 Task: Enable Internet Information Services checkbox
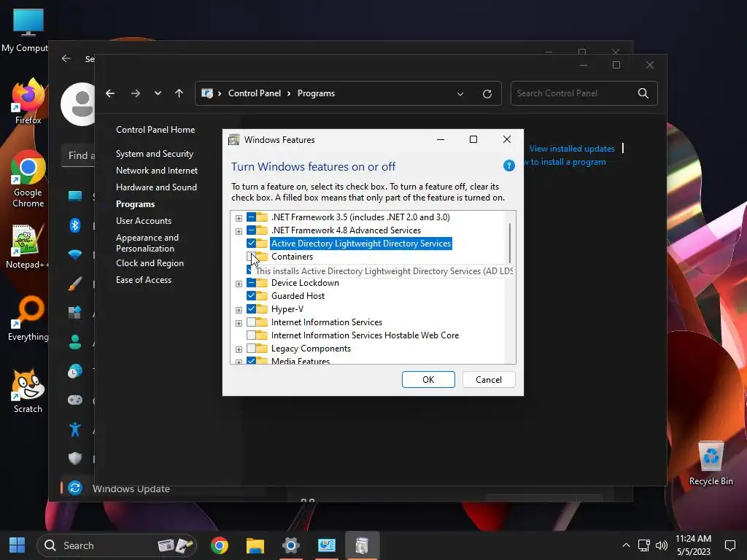pos(251,322)
